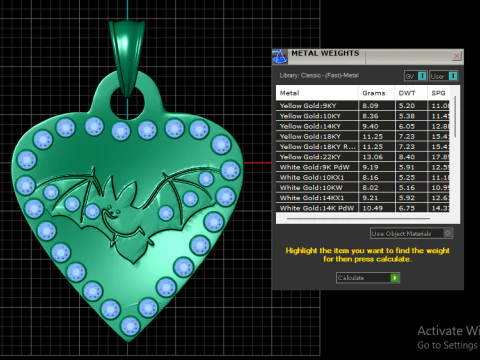Toggle the User library switch
The width and height of the screenshot is (480, 360).
[x=444, y=76]
